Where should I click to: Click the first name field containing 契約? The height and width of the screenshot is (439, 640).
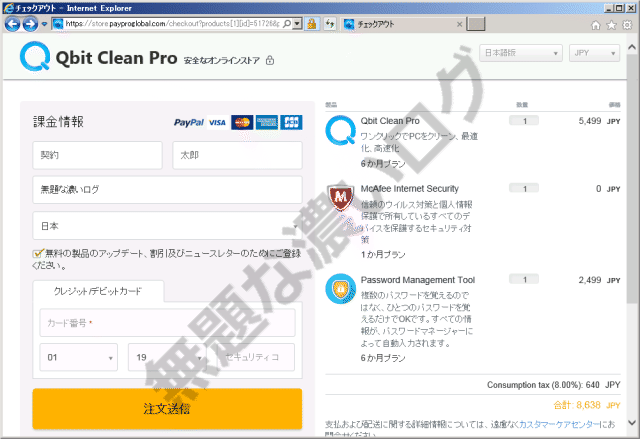(98, 155)
